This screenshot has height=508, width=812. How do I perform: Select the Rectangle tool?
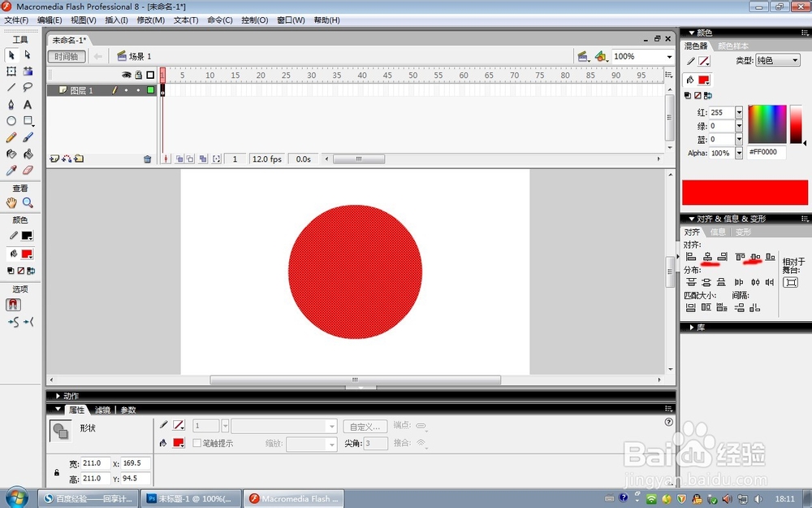pos(28,121)
